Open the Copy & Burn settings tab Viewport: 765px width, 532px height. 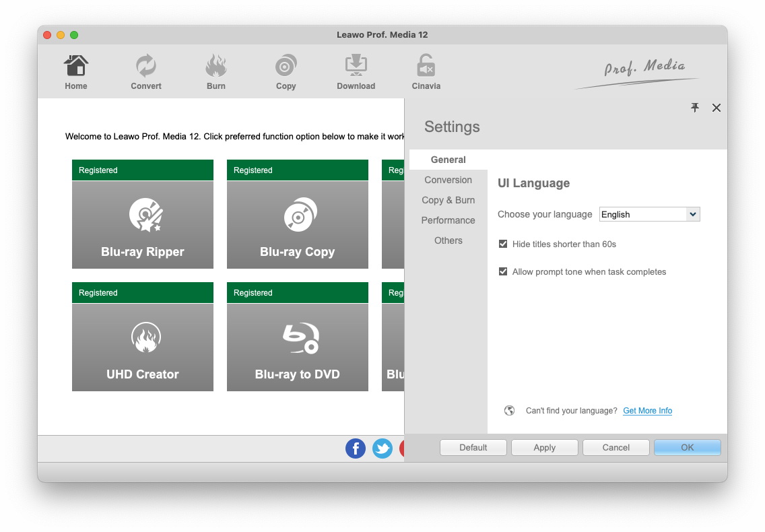point(448,200)
